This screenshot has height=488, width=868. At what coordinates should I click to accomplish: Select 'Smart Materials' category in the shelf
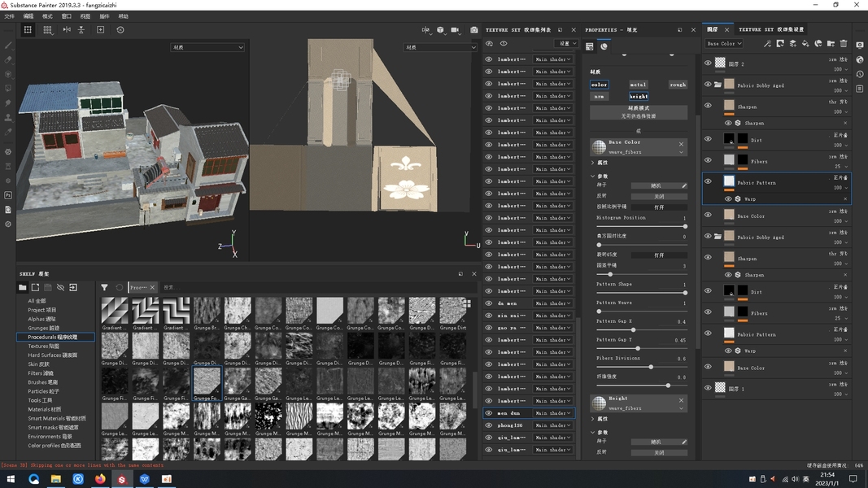(x=57, y=418)
